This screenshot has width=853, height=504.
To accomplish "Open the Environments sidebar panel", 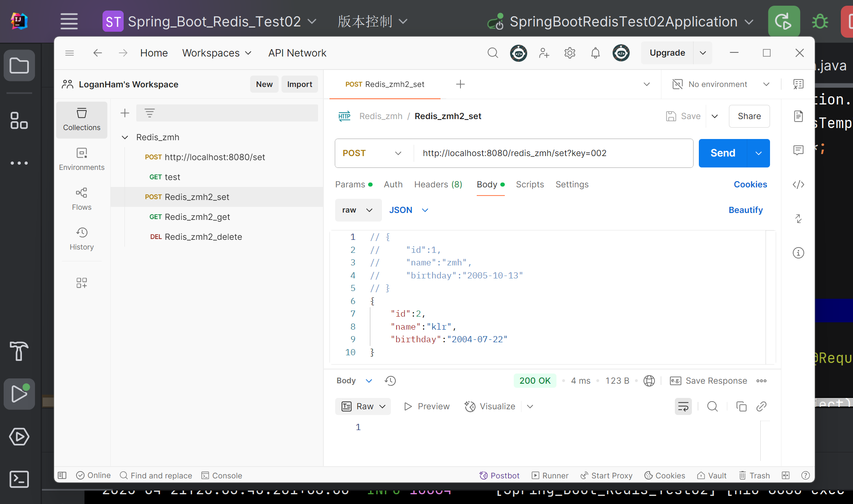I will tap(81, 159).
